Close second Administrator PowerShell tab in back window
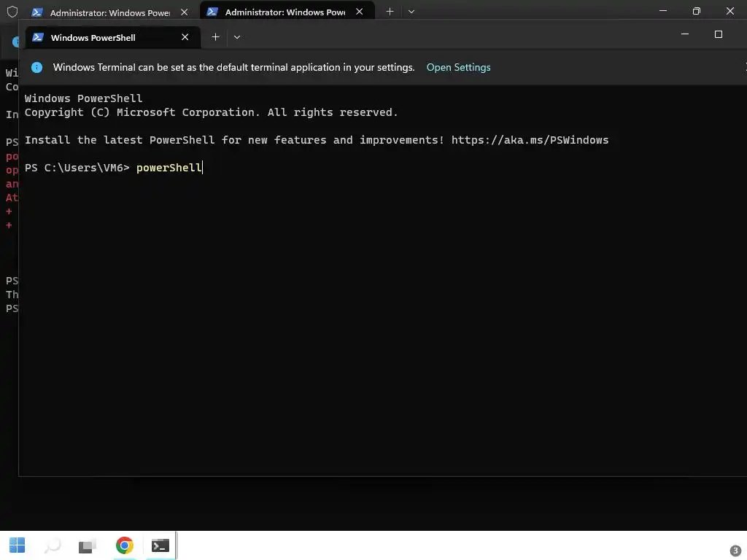The height and width of the screenshot is (560, 747). 359,12
